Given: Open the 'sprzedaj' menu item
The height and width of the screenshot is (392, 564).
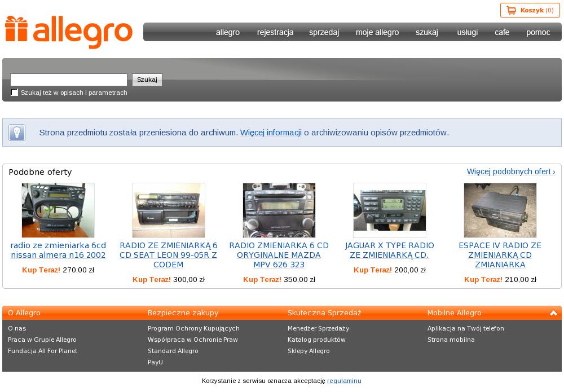Looking at the screenshot, I should (x=324, y=32).
